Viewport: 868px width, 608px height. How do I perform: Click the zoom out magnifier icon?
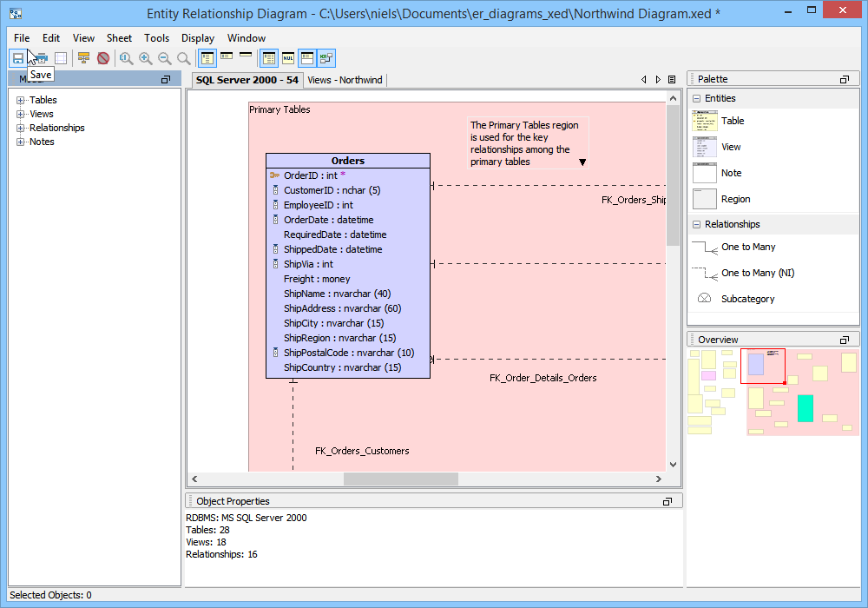164,58
